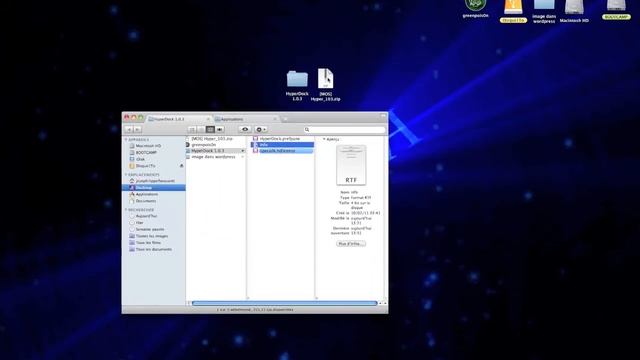The image size is (640, 360).
Task: Switch to the Applications tab
Action: [246, 119]
